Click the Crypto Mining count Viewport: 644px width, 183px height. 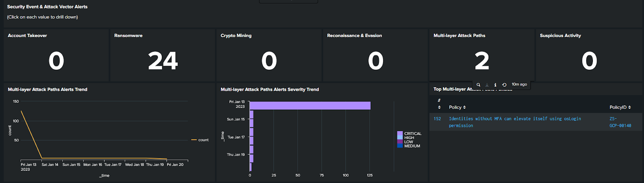[x=269, y=61]
